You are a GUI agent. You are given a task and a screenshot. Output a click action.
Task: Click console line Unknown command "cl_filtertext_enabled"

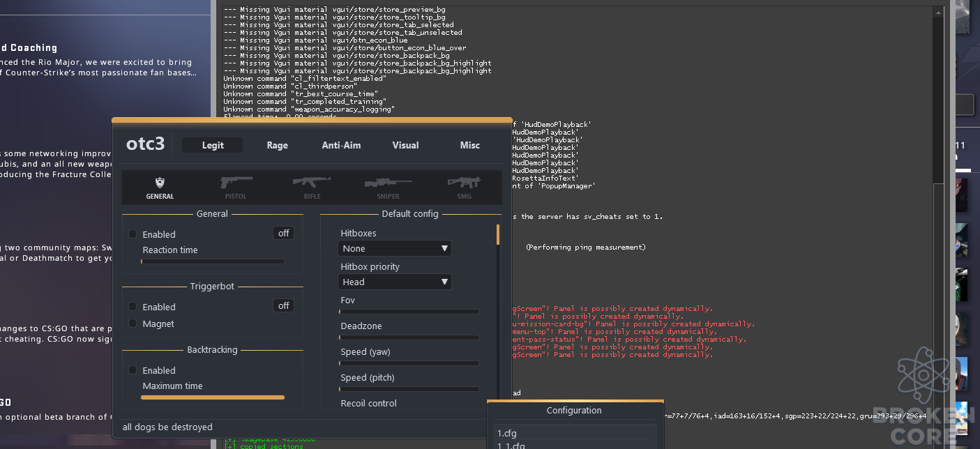click(305, 79)
